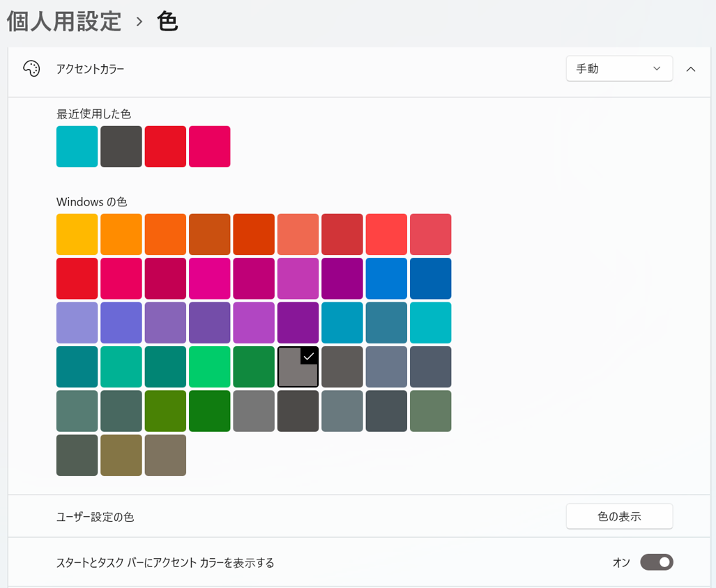The width and height of the screenshot is (716, 588).
Task: Select the bright blue accent color
Action: tap(386, 278)
